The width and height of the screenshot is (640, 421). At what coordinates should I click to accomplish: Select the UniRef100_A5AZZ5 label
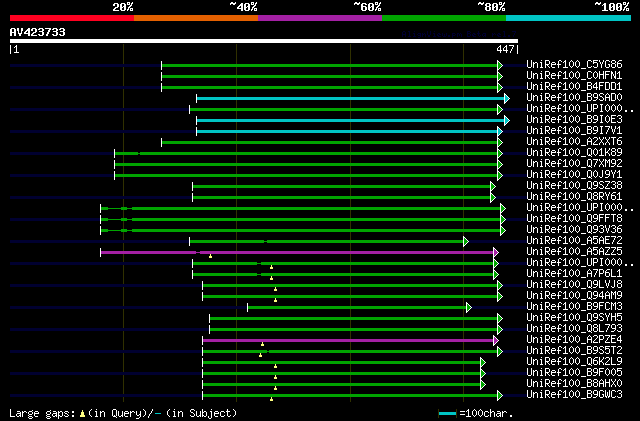pos(574,252)
